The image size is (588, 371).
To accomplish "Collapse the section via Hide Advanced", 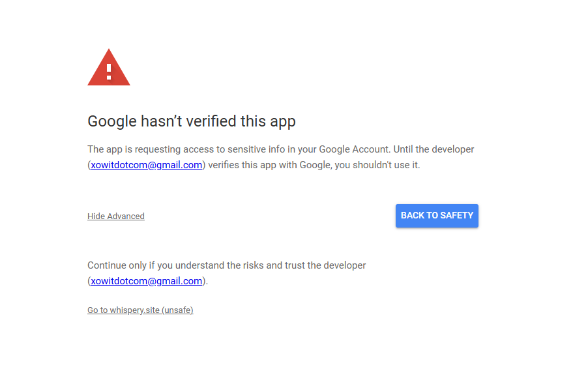I will tap(116, 216).
